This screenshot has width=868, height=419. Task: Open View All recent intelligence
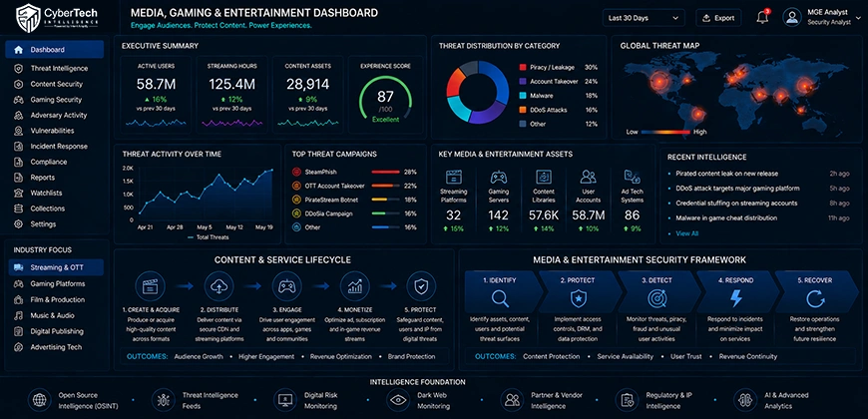pyautogui.click(x=687, y=233)
